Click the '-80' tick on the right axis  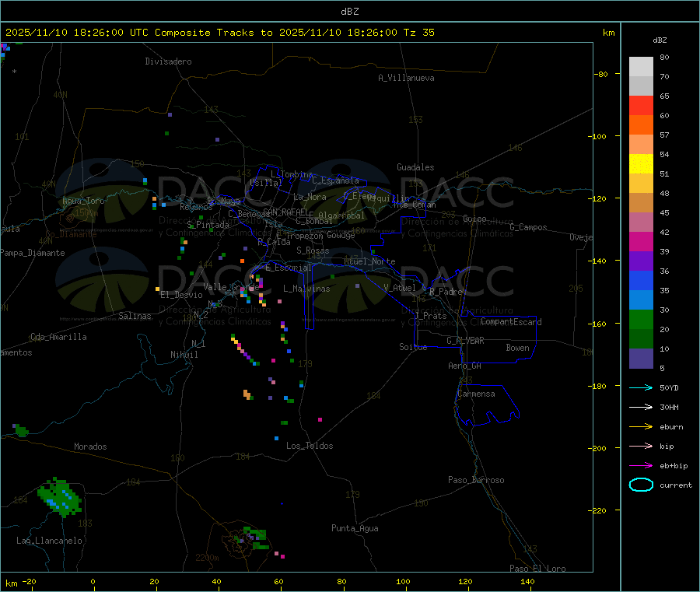(x=600, y=74)
